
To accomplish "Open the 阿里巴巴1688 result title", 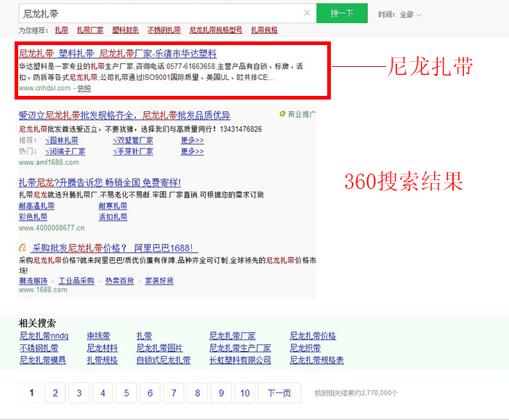I will click(115, 249).
